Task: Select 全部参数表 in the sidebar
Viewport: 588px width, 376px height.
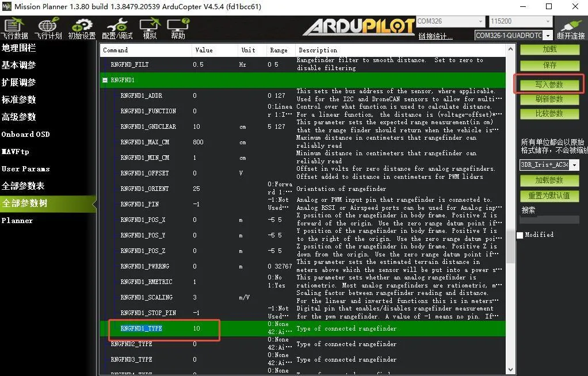Action: (x=23, y=186)
